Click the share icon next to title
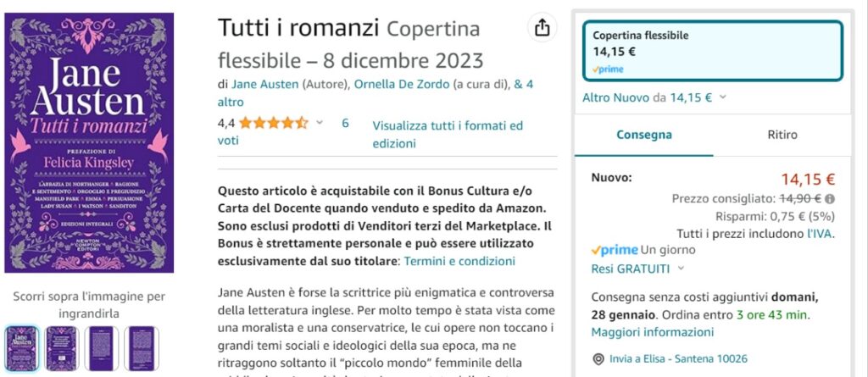The width and height of the screenshot is (868, 377). tap(541, 28)
